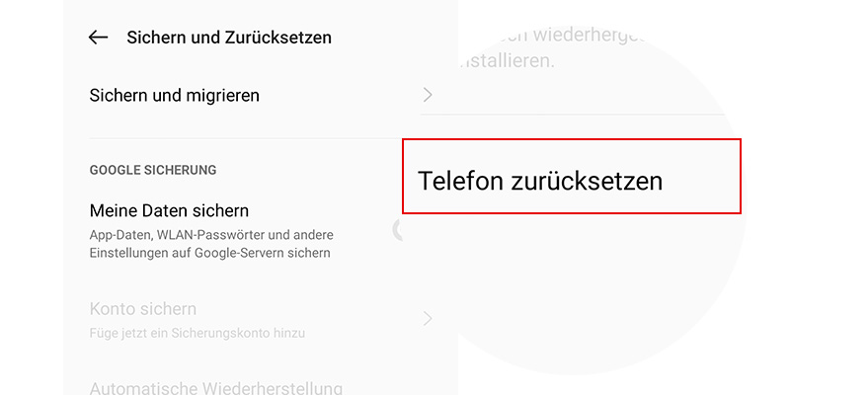
Task: Open Konto sichern entry
Action: [143, 309]
